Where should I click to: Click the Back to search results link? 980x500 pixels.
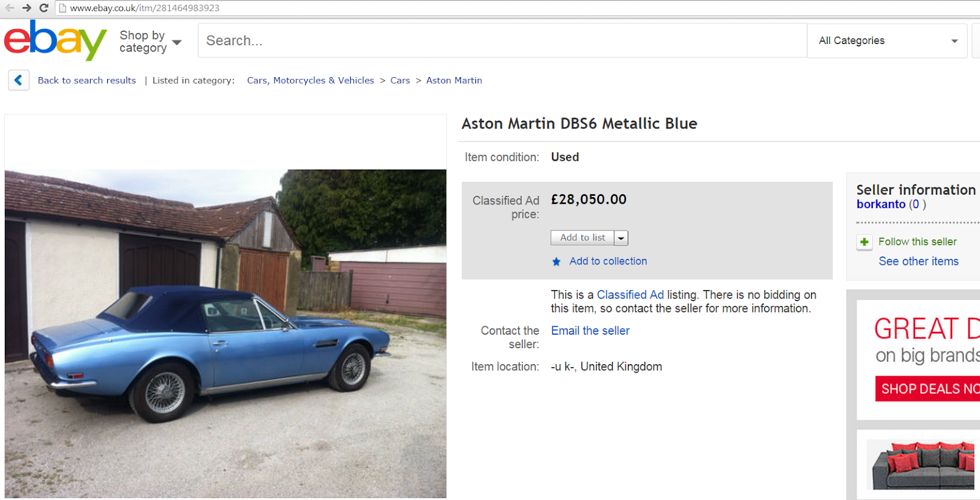tap(87, 81)
